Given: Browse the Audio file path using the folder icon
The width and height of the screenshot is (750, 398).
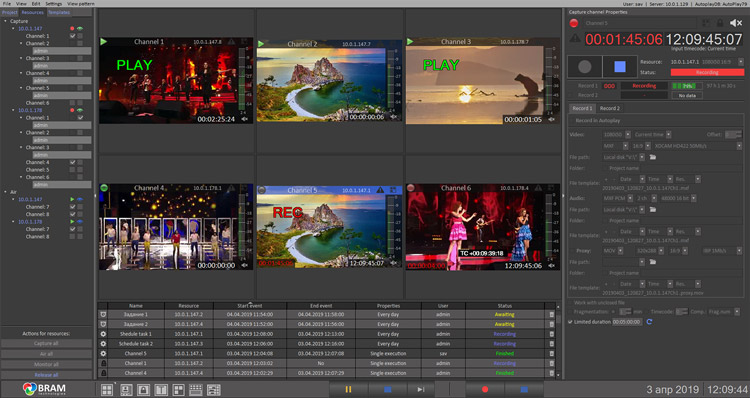Looking at the screenshot, I should (652, 210).
